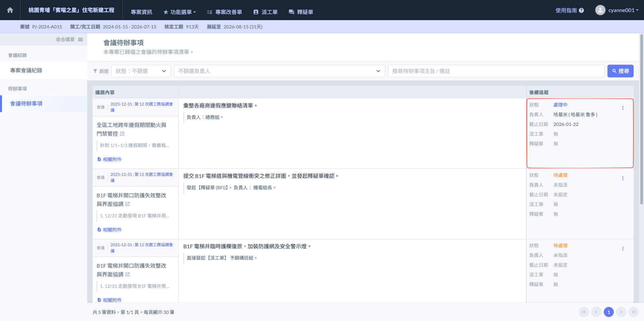This screenshot has width=644, height=321.
Task: Select 專案會議紀錄 in sidebar
Action: coord(26,70)
